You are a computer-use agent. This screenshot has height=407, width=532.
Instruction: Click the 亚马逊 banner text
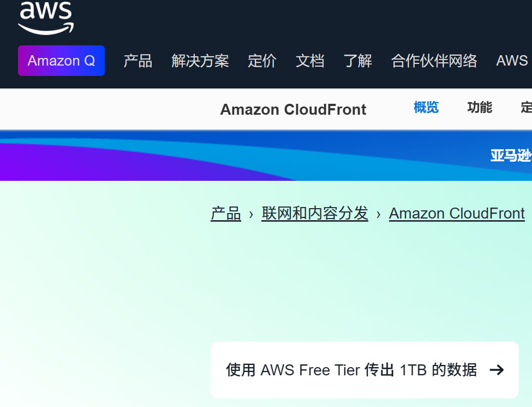point(511,155)
